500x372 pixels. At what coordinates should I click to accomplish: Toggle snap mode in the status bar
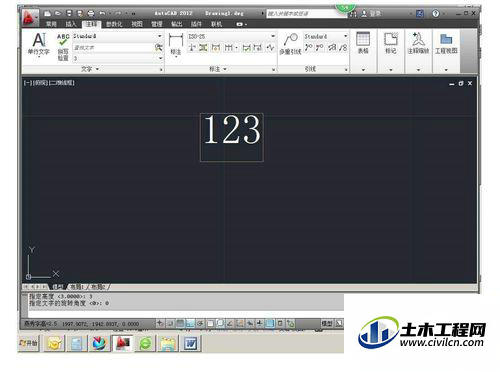(x=170, y=323)
